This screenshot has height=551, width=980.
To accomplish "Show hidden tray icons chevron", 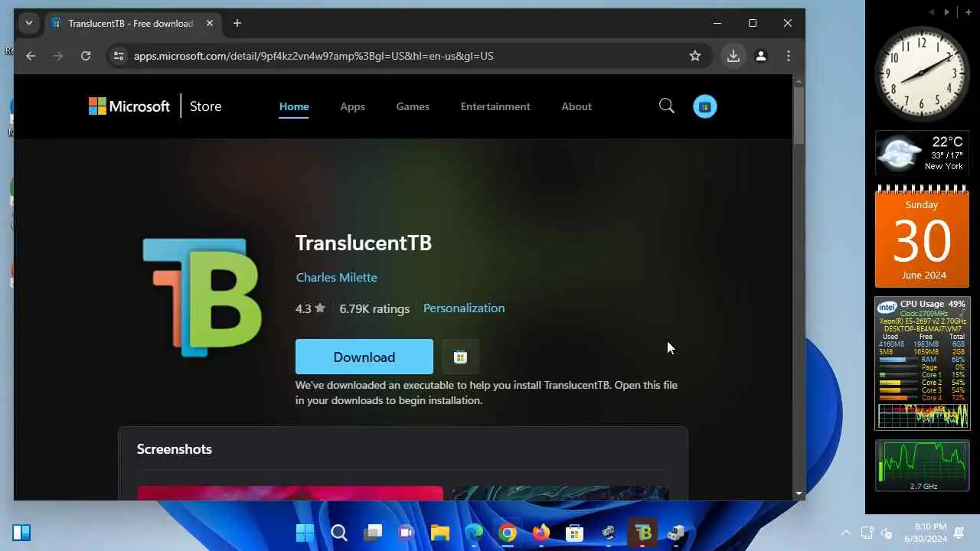I will (x=846, y=533).
